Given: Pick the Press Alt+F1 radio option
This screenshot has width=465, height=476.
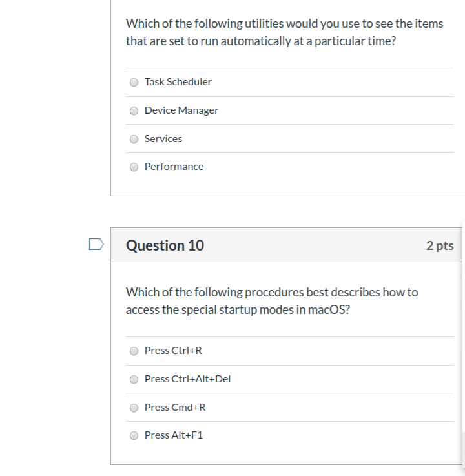Looking at the screenshot, I should (x=134, y=435).
